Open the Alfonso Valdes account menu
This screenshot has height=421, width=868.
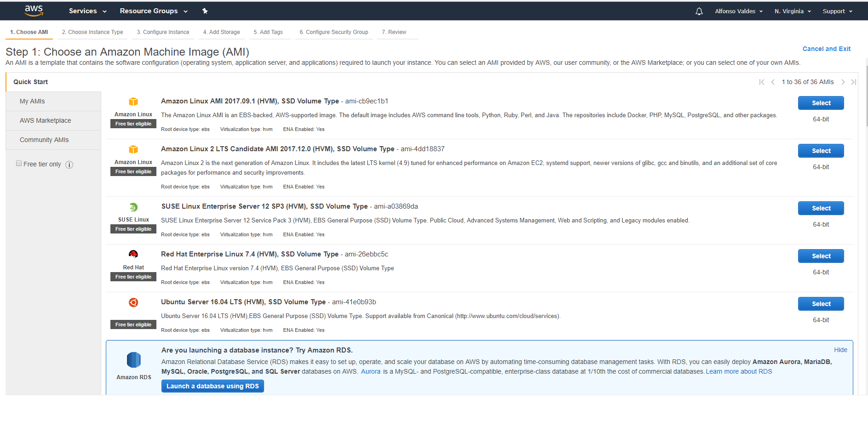739,11
